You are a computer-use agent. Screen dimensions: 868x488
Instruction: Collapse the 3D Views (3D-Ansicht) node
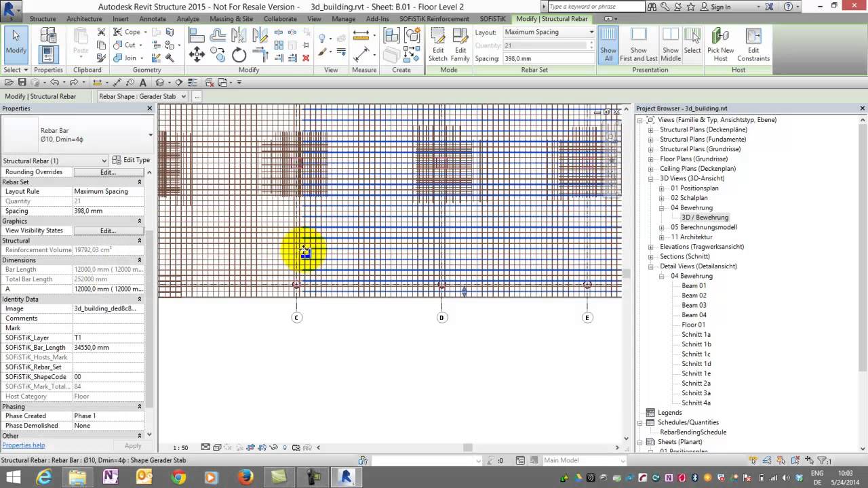650,178
